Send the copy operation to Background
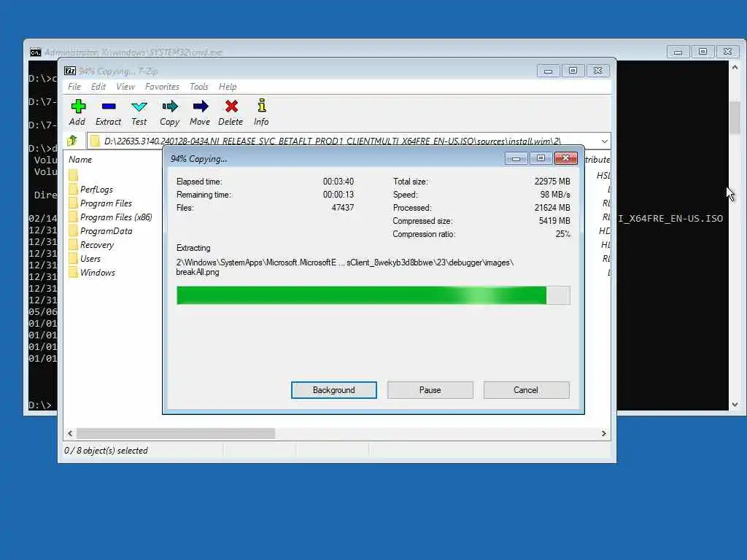The image size is (747, 560). point(334,390)
